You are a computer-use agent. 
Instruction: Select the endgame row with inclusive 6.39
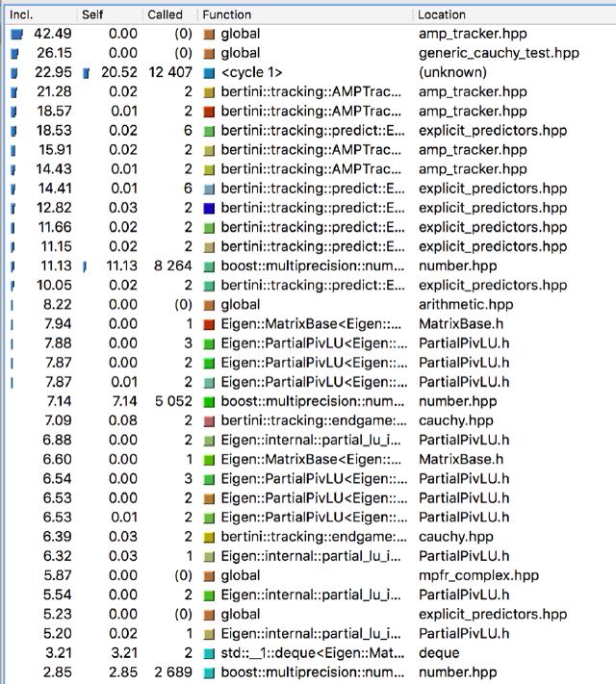point(310,537)
